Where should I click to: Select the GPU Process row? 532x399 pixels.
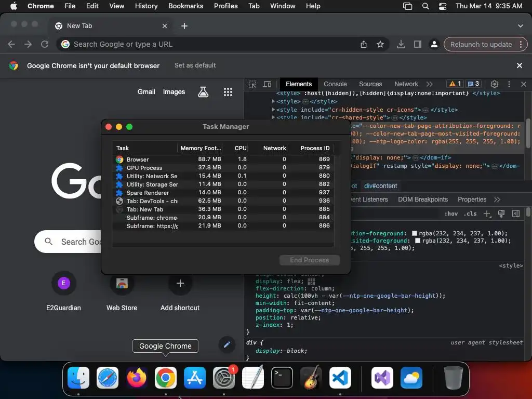point(223,168)
